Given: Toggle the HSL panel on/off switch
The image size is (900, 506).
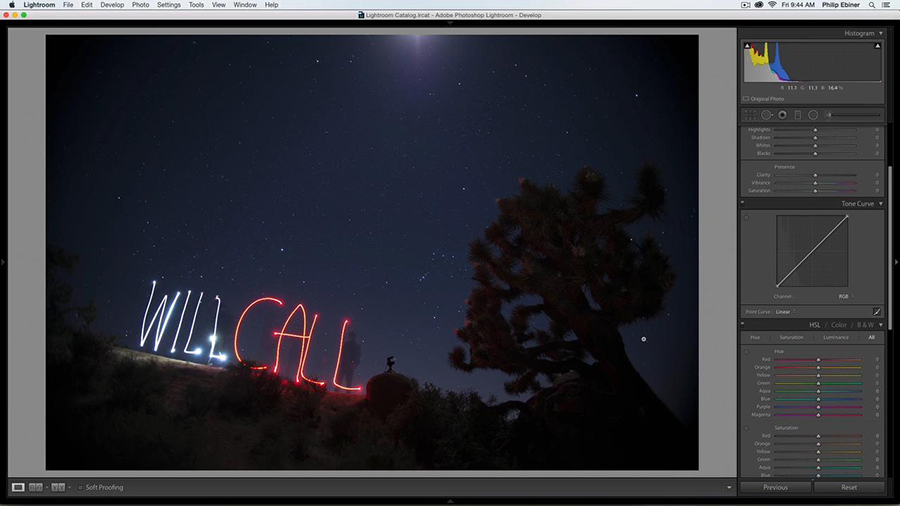Looking at the screenshot, I should pyautogui.click(x=743, y=324).
